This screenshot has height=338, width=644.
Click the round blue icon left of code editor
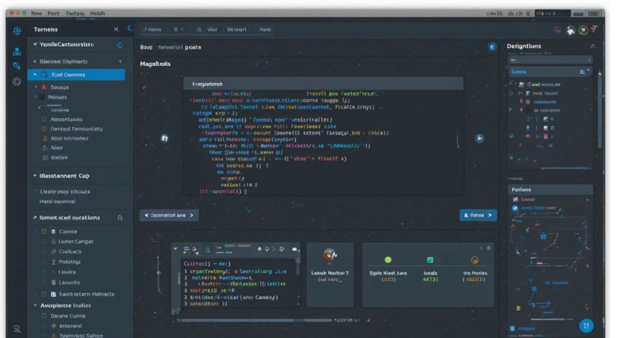click(x=165, y=138)
